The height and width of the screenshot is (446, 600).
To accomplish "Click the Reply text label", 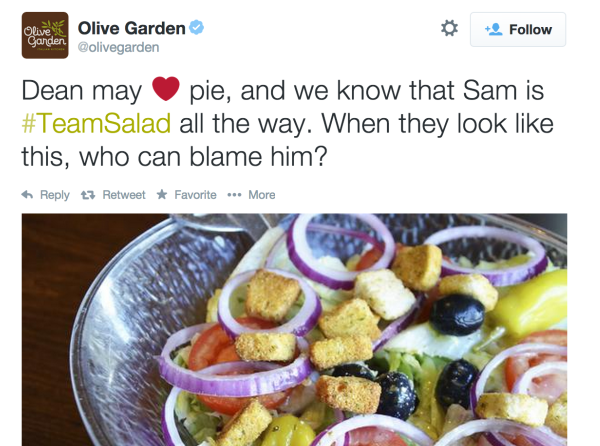I will tap(54, 195).
